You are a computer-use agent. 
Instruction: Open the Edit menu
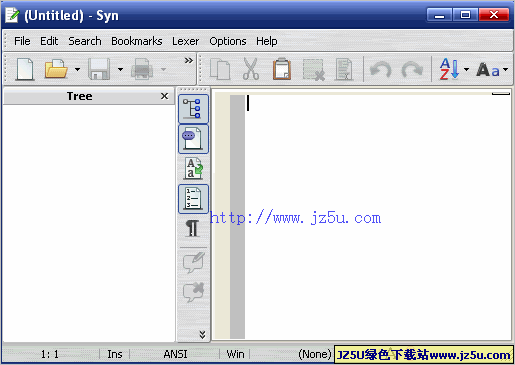click(49, 41)
